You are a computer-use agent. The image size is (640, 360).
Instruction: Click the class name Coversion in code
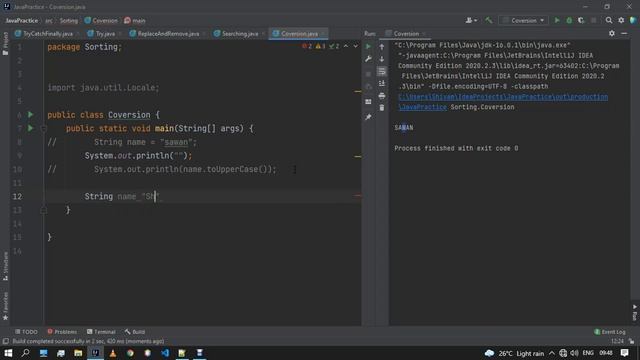click(x=129, y=115)
